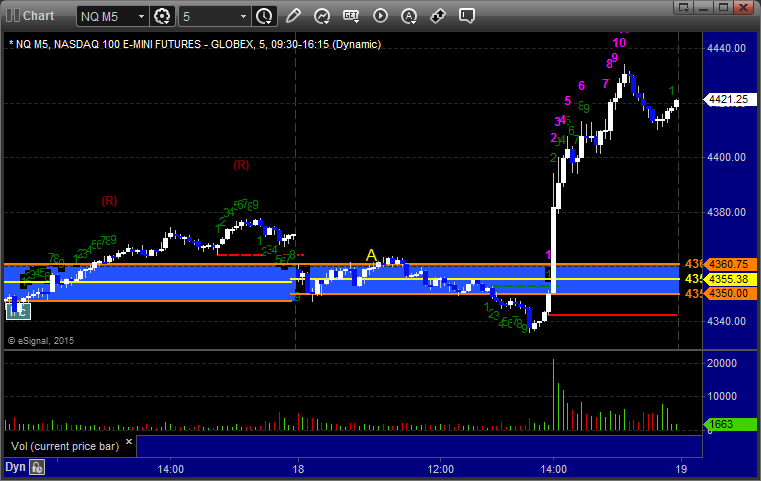
Task: Click the chart window grip icon
Action: pos(13,16)
